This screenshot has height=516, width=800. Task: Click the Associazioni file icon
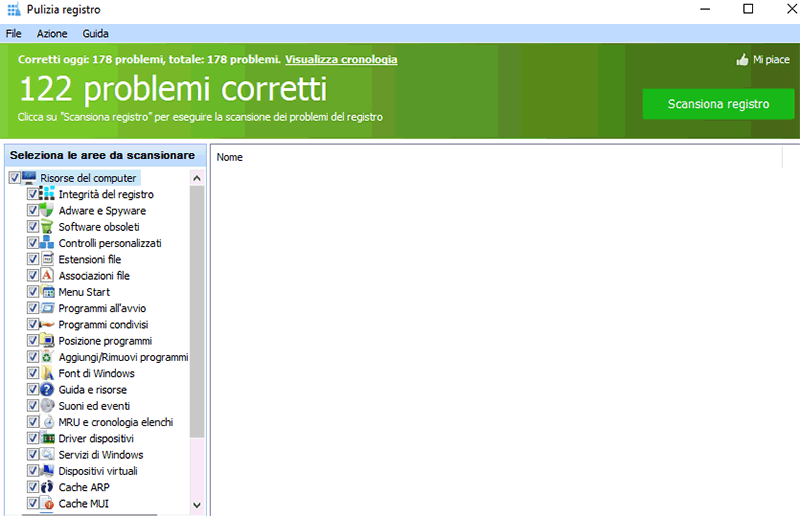click(47, 275)
